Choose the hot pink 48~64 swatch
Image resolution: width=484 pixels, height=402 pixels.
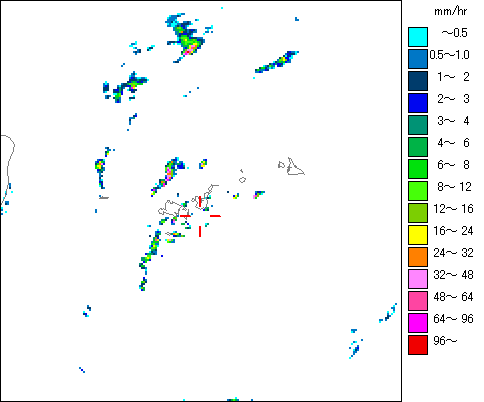click(418, 301)
